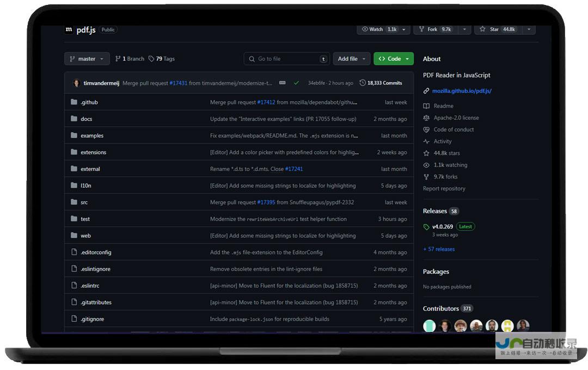588x370 pixels.
Task: Show the + 57 releases link
Action: [x=439, y=249]
